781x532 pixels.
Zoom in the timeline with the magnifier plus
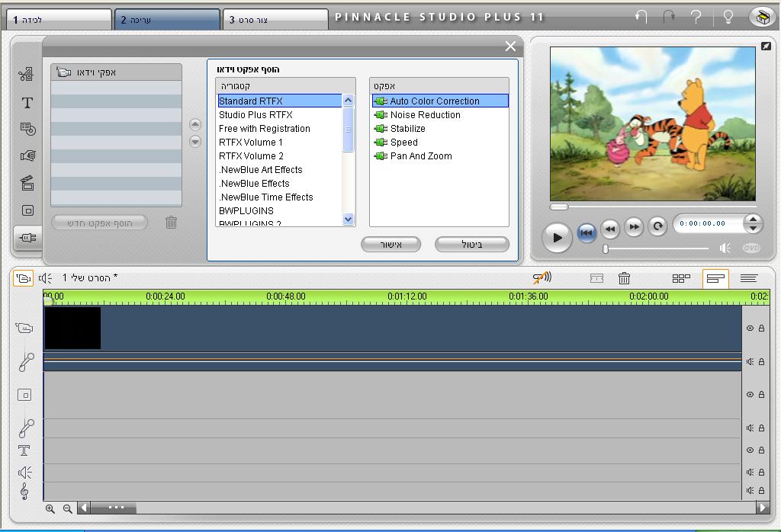[50, 508]
